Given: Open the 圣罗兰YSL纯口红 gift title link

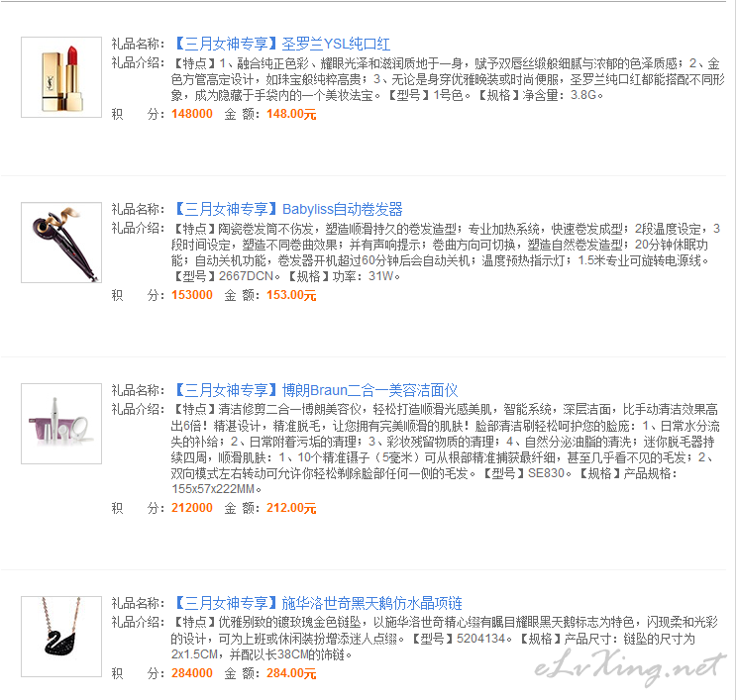Looking at the screenshot, I should pos(282,44).
